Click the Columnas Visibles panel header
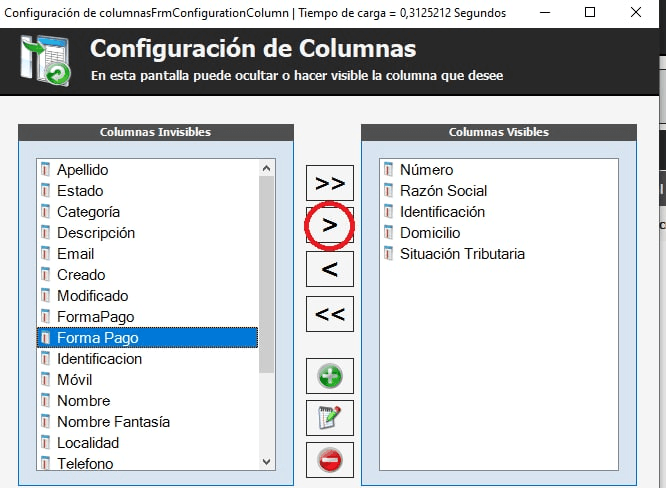Screen dimensions: 666x488 tap(498, 132)
